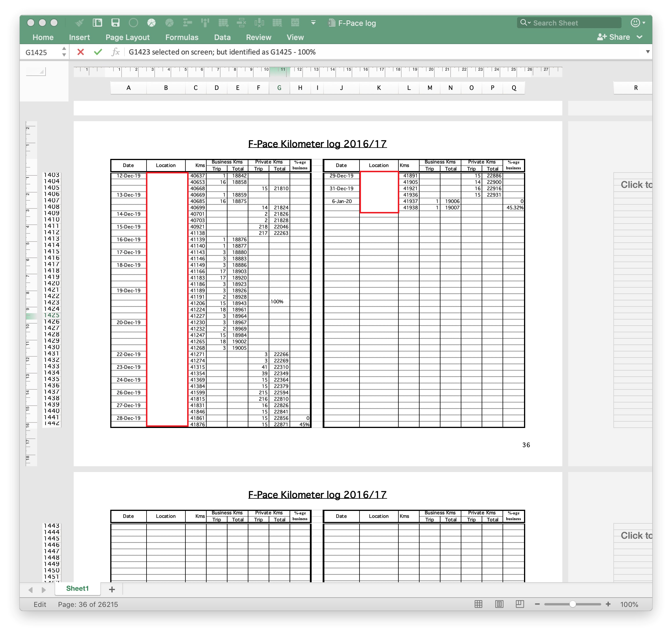
Task: Add a new sheet with plus button
Action: pyautogui.click(x=112, y=589)
